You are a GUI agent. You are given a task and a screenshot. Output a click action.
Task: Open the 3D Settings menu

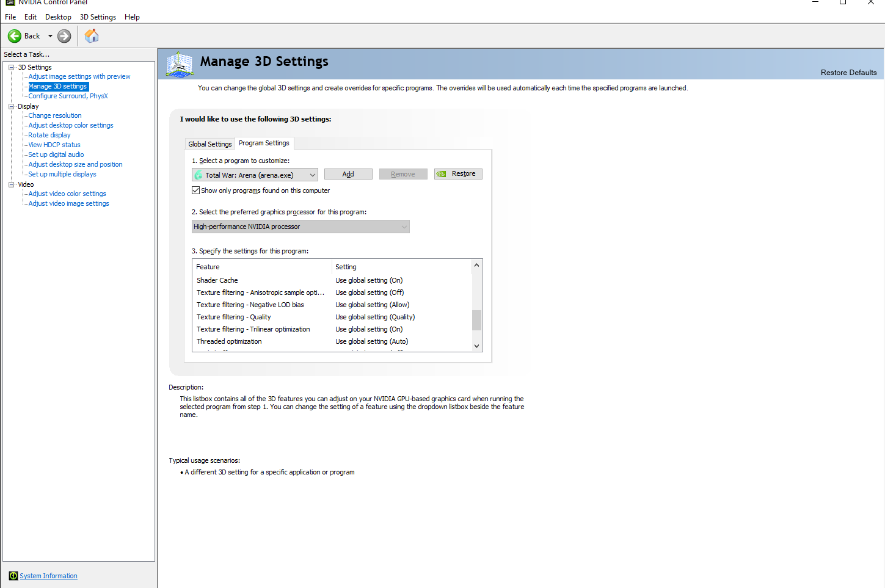[98, 17]
